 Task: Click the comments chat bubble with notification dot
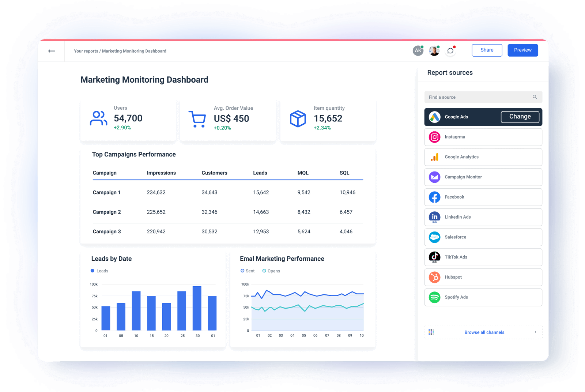(450, 51)
